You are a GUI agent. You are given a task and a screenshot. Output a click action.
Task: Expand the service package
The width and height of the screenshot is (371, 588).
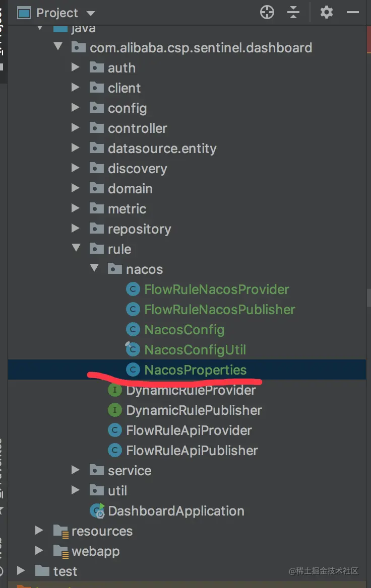coord(76,470)
